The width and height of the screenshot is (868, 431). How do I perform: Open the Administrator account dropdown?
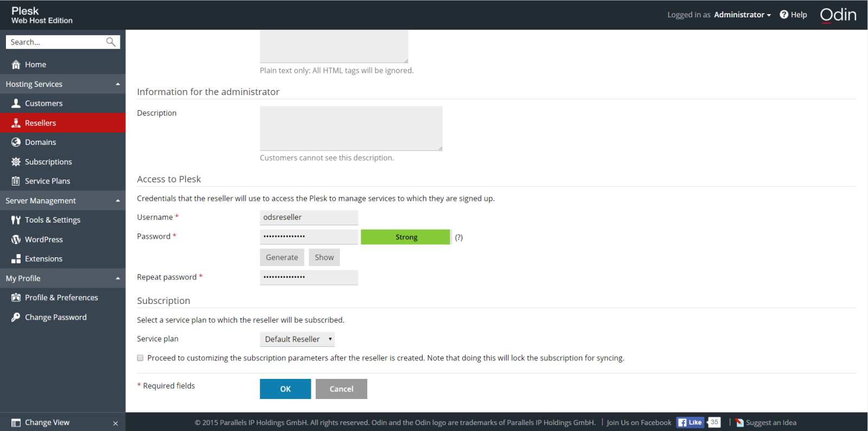point(742,15)
